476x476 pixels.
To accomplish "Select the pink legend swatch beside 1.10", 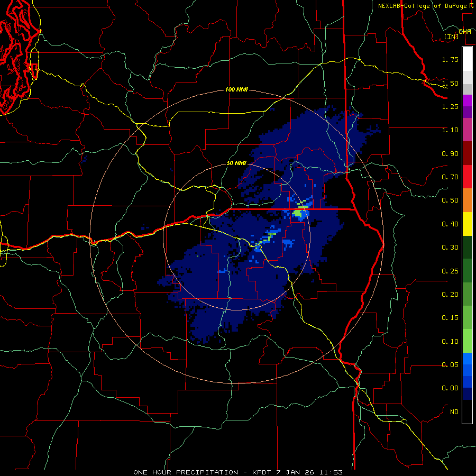I will tap(467, 130).
